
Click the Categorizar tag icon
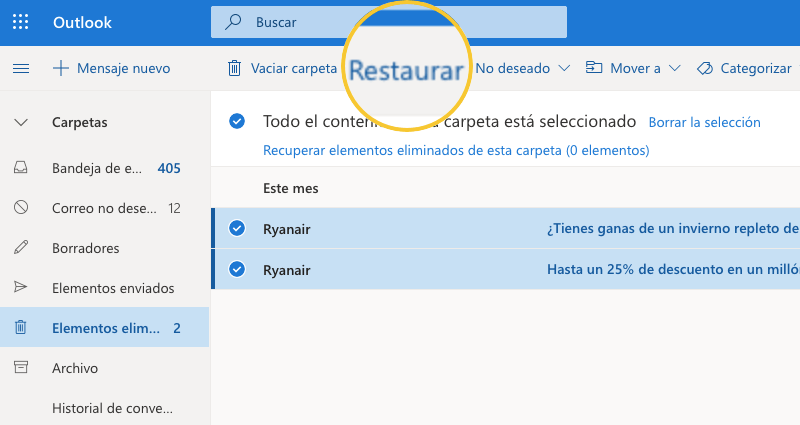tap(704, 68)
